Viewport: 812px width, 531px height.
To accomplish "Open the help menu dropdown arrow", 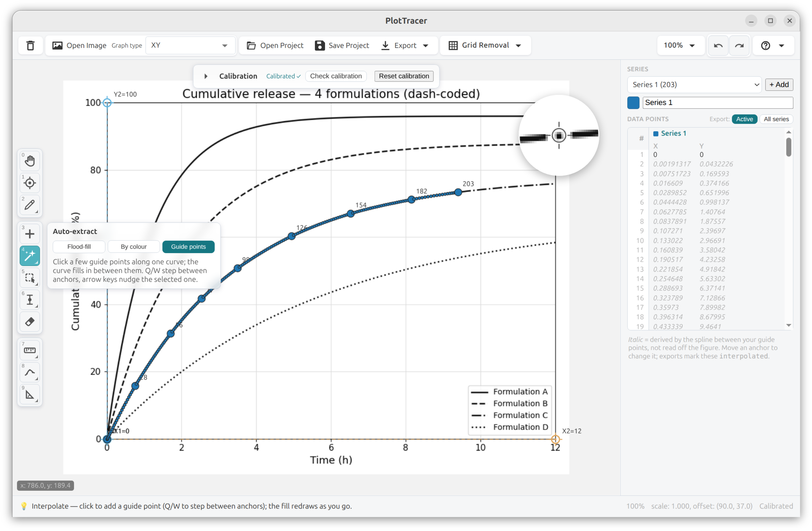I will point(781,45).
